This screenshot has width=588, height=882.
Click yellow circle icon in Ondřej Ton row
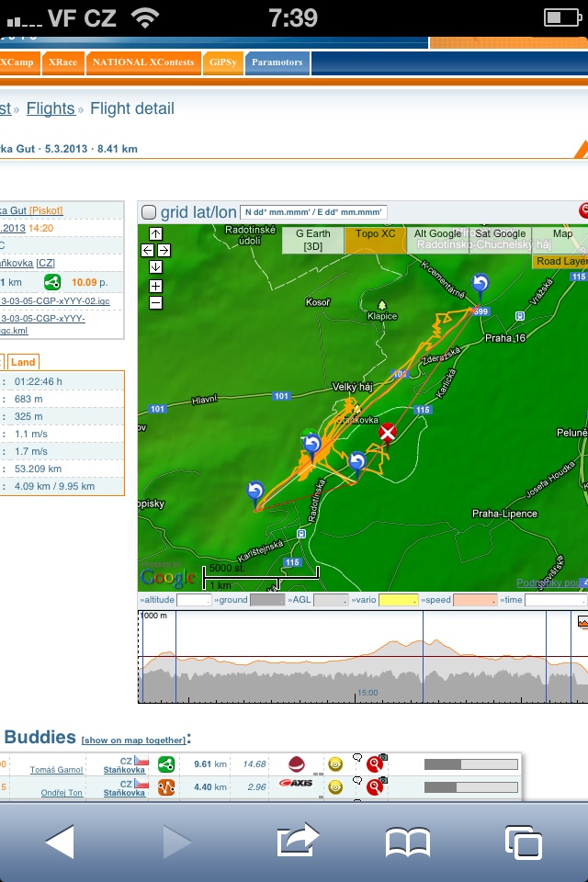(x=335, y=787)
